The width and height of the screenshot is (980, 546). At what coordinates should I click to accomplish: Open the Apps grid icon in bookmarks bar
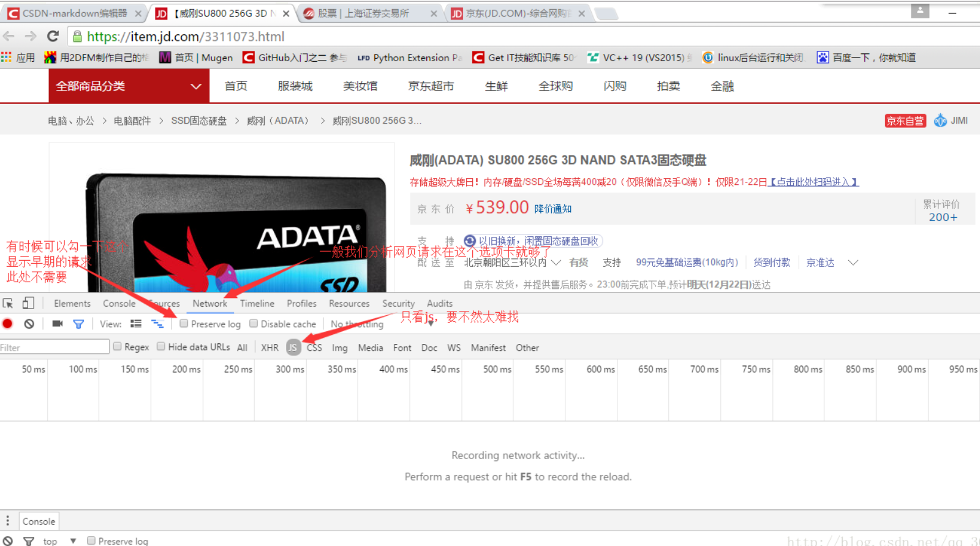6,58
